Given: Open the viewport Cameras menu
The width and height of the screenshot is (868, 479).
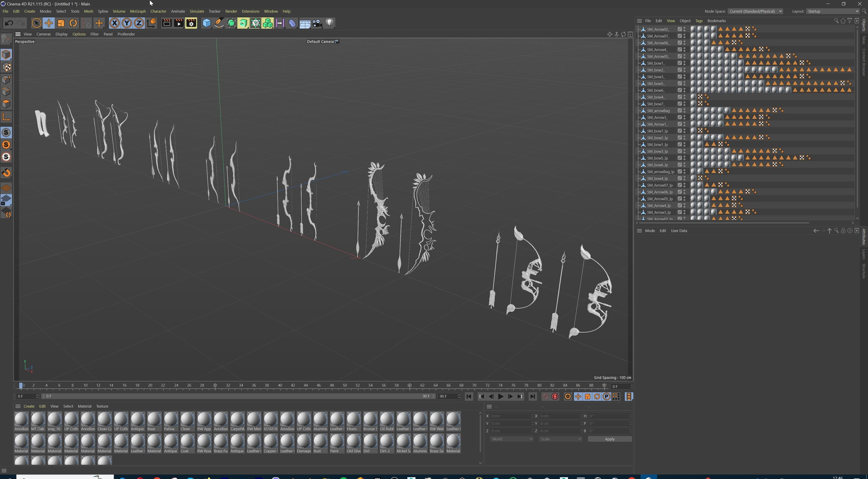Looking at the screenshot, I should point(43,34).
